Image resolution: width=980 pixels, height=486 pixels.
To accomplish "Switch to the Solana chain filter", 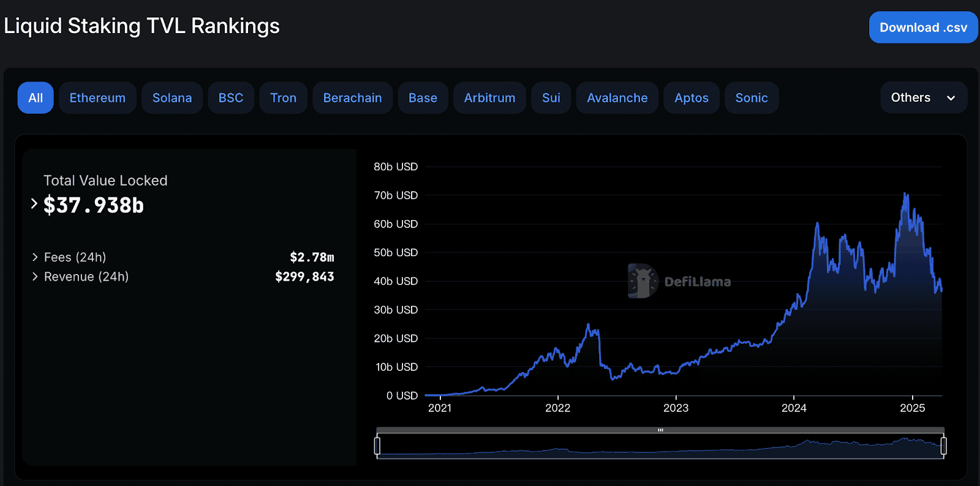I will (x=171, y=98).
